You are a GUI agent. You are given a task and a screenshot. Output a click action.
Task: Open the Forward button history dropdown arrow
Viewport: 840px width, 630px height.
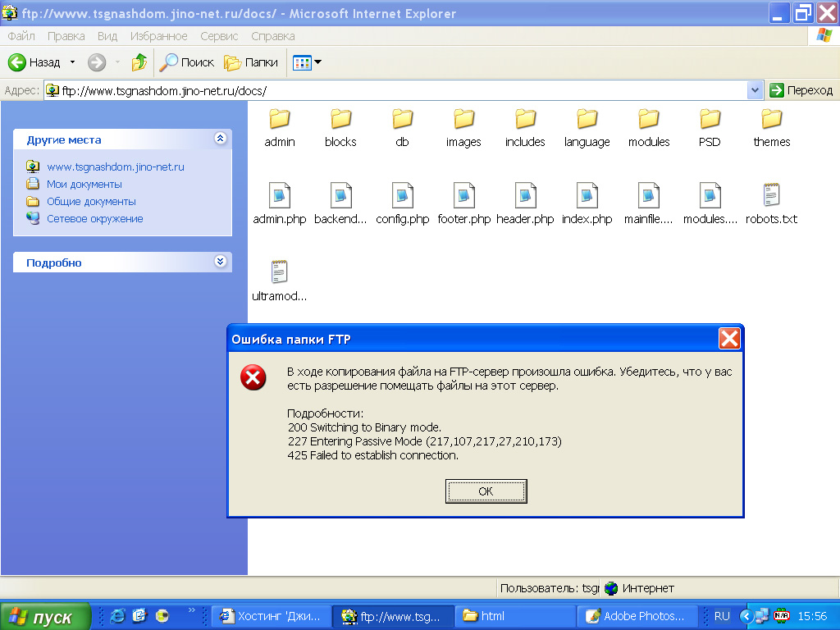coord(117,62)
